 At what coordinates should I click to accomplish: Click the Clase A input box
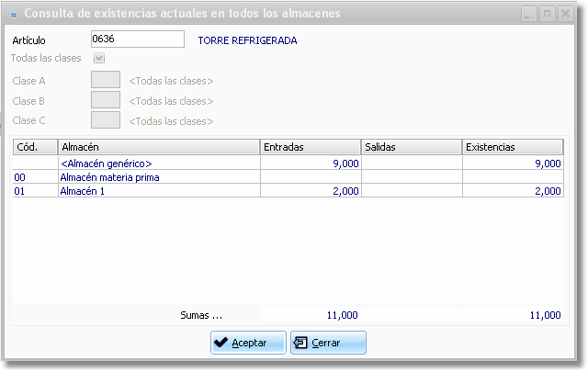106,81
